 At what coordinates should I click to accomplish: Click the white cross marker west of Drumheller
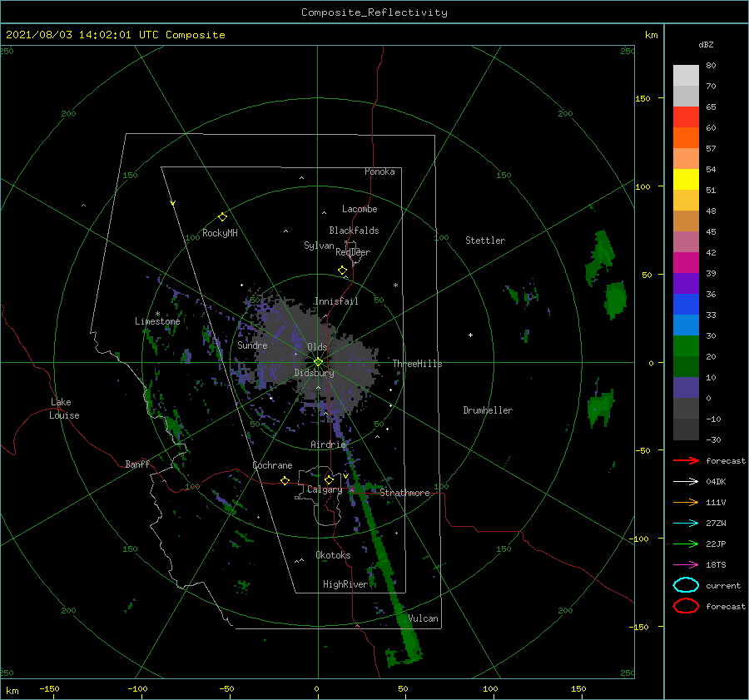point(470,335)
